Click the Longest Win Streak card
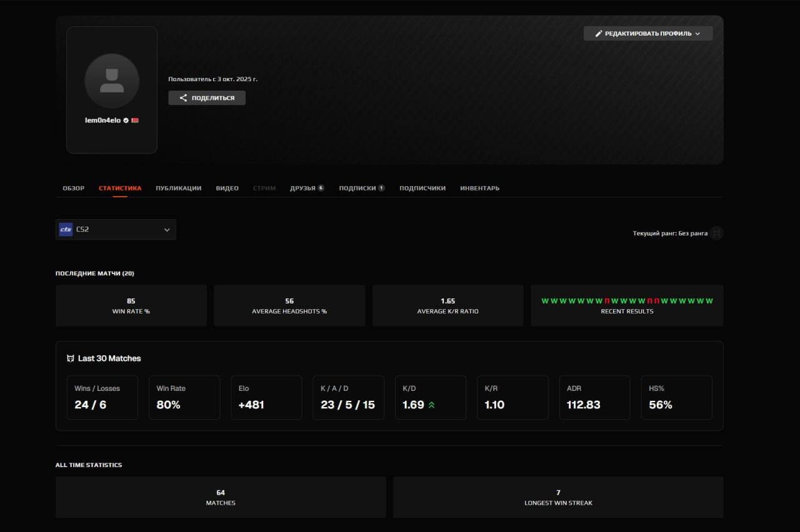This screenshot has width=800, height=532. (x=558, y=497)
